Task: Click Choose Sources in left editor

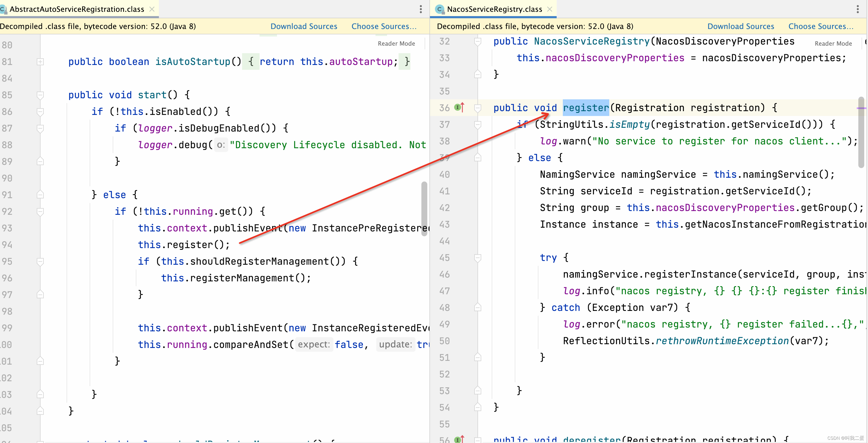Action: pos(384,26)
